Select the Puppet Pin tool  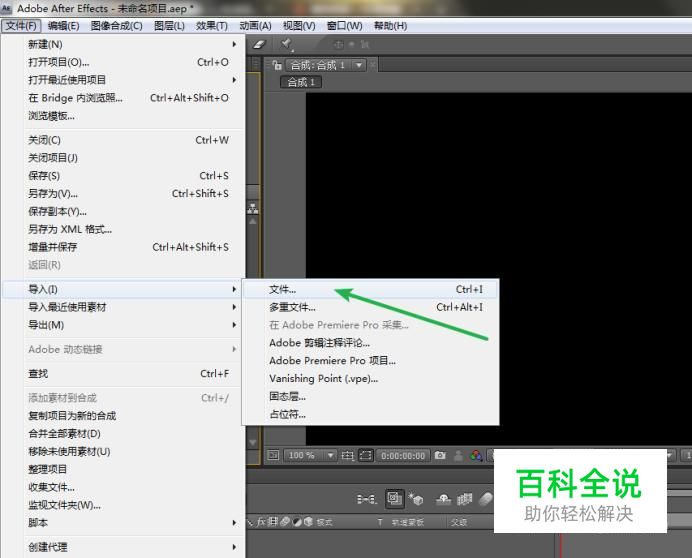(286, 44)
